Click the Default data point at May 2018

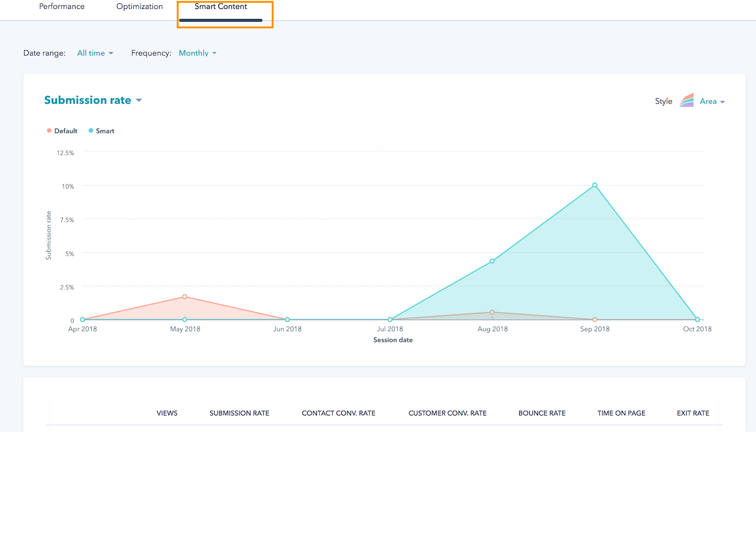(x=185, y=297)
